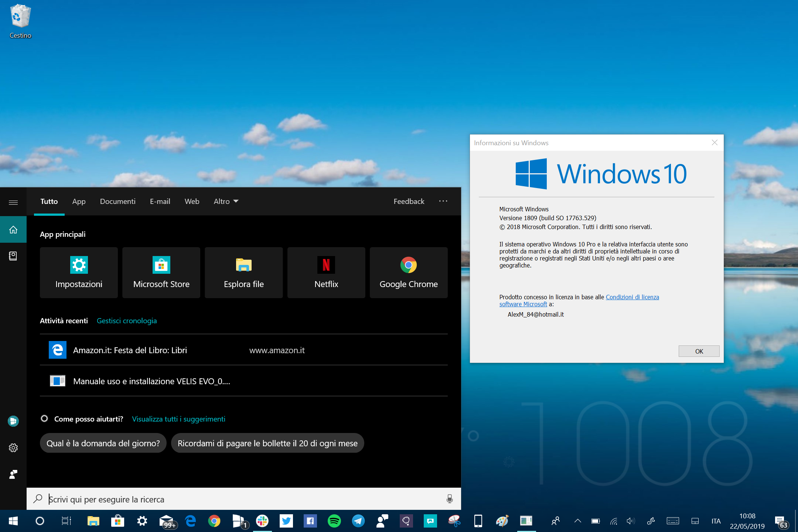Open the Impostazioni app tile
Viewport: 798px width, 532px height.
[79, 273]
